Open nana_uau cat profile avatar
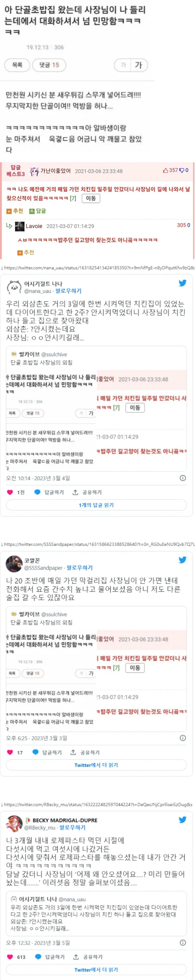The image size is (195, 980). tap(14, 287)
